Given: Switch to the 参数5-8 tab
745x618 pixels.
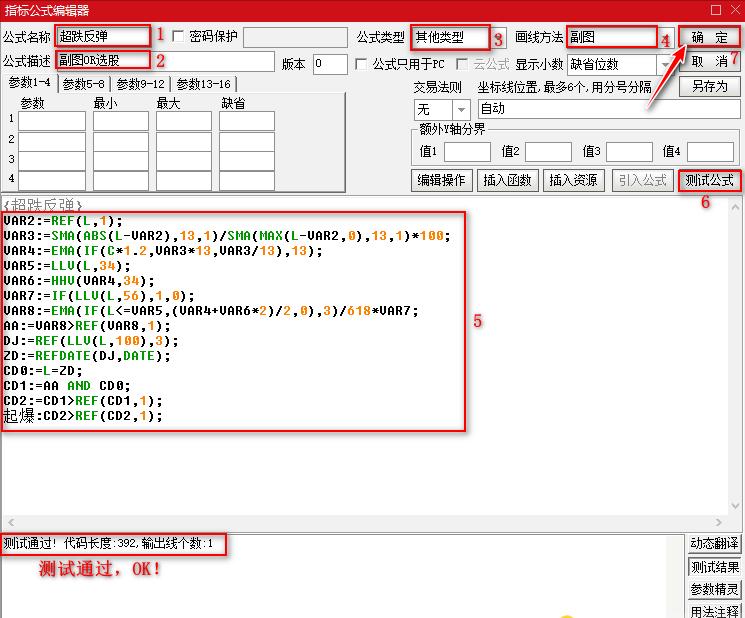Looking at the screenshot, I should [x=84, y=84].
